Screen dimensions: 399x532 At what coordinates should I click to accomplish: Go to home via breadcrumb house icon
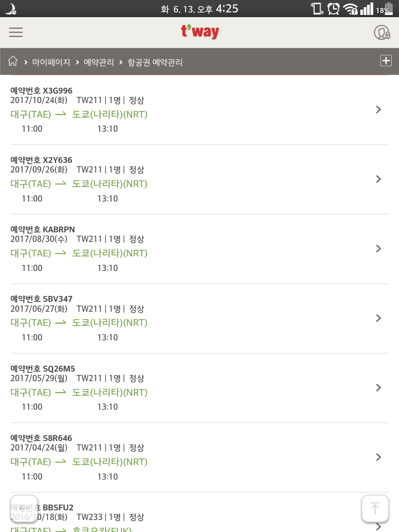click(13, 61)
